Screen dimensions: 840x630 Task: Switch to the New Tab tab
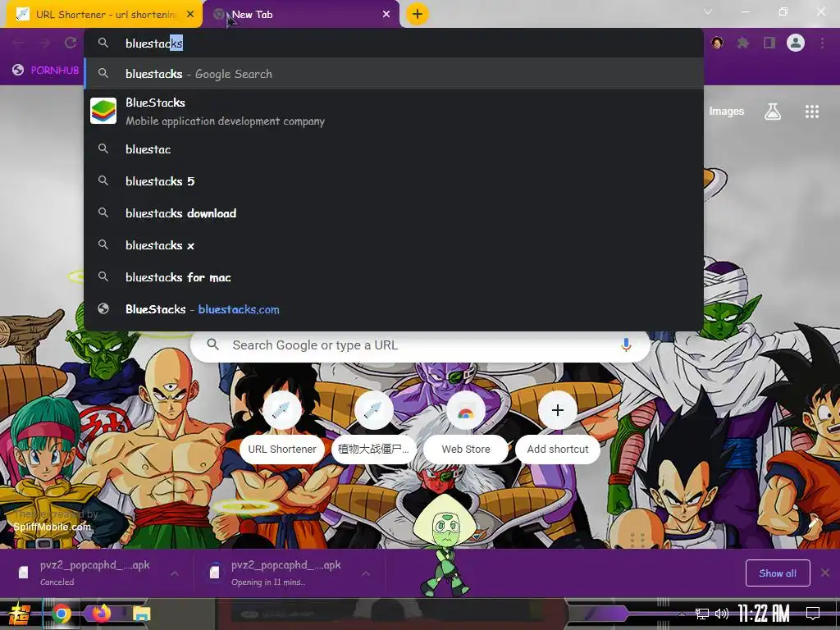click(x=300, y=15)
